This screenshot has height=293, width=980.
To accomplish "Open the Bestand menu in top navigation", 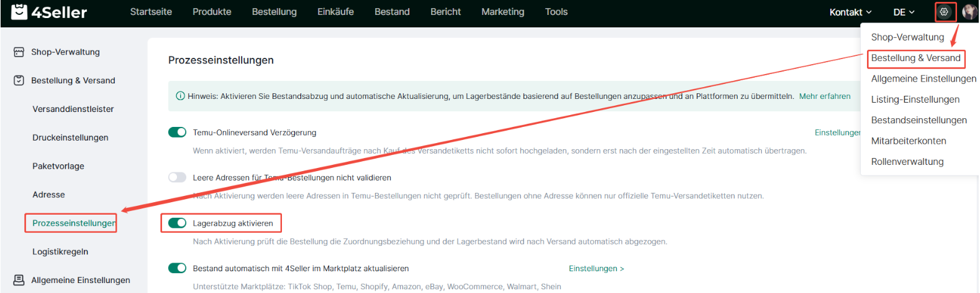I will pos(392,12).
